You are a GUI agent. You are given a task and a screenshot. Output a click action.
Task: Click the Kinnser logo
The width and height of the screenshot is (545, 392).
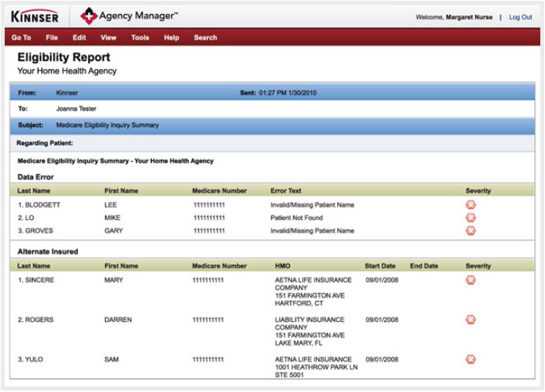coord(35,16)
